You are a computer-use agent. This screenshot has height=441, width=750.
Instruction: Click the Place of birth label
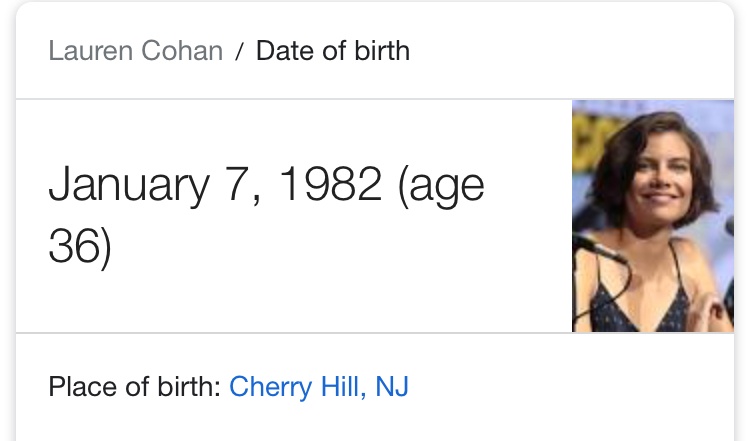click(134, 386)
